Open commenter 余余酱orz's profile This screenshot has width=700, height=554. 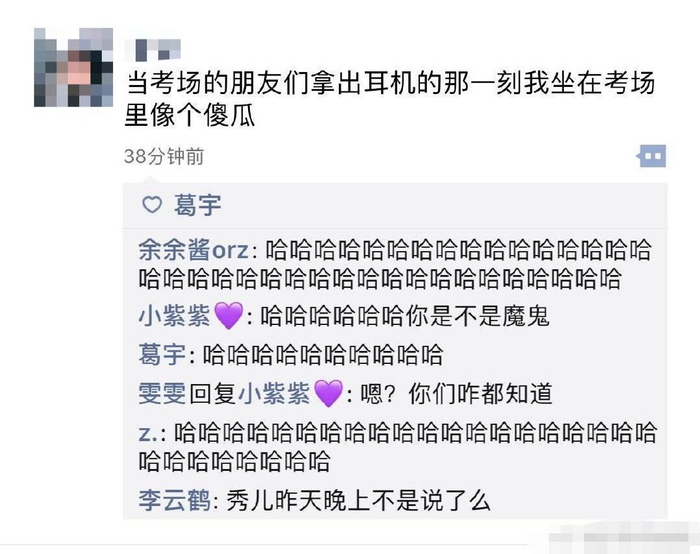tap(193, 250)
